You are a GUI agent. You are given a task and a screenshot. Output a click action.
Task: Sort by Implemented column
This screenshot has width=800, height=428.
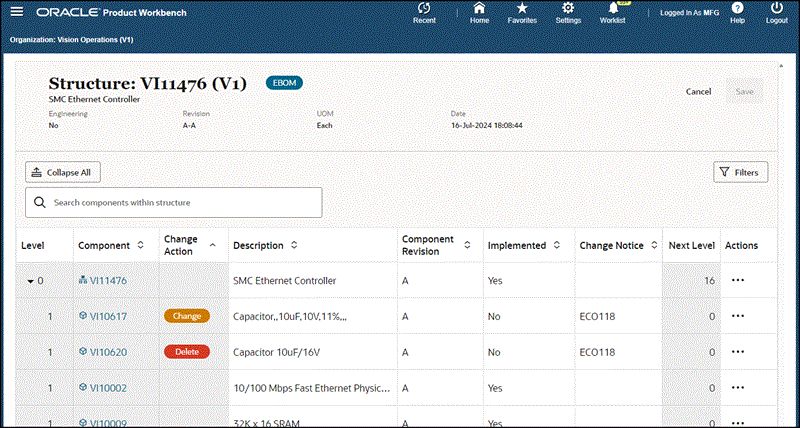(x=557, y=245)
